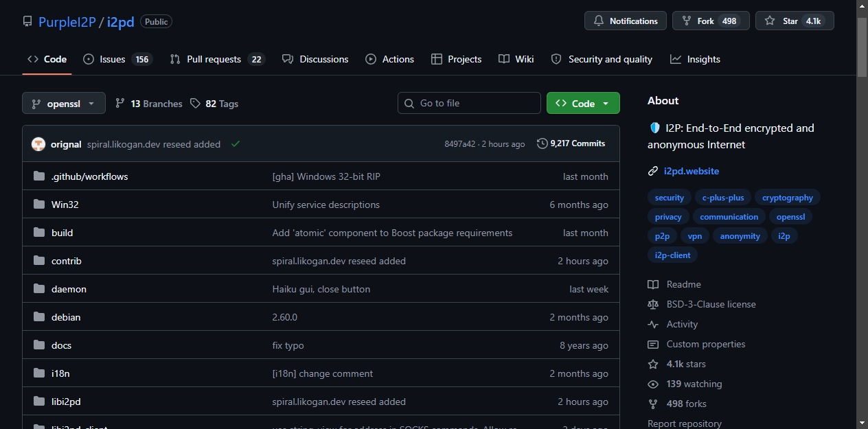The width and height of the screenshot is (868, 429).
Task: Open the Activity link
Action: click(x=673, y=324)
